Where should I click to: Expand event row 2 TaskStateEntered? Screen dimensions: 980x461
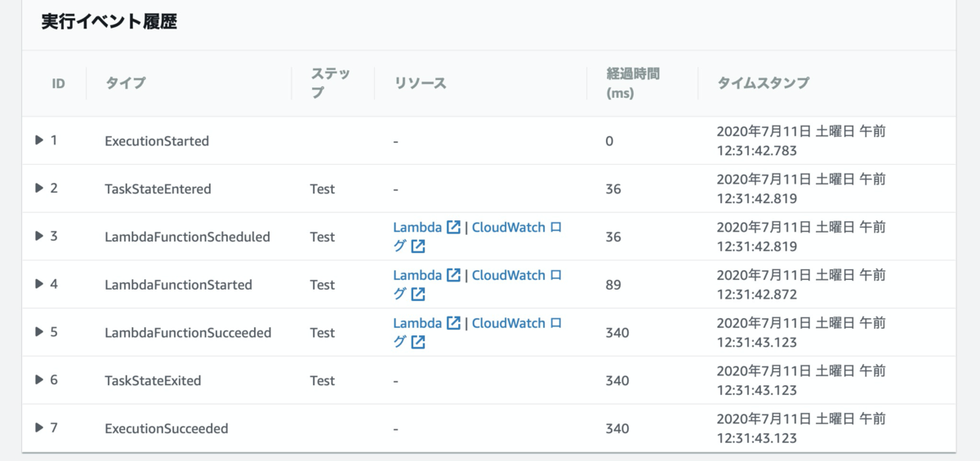click(x=39, y=188)
